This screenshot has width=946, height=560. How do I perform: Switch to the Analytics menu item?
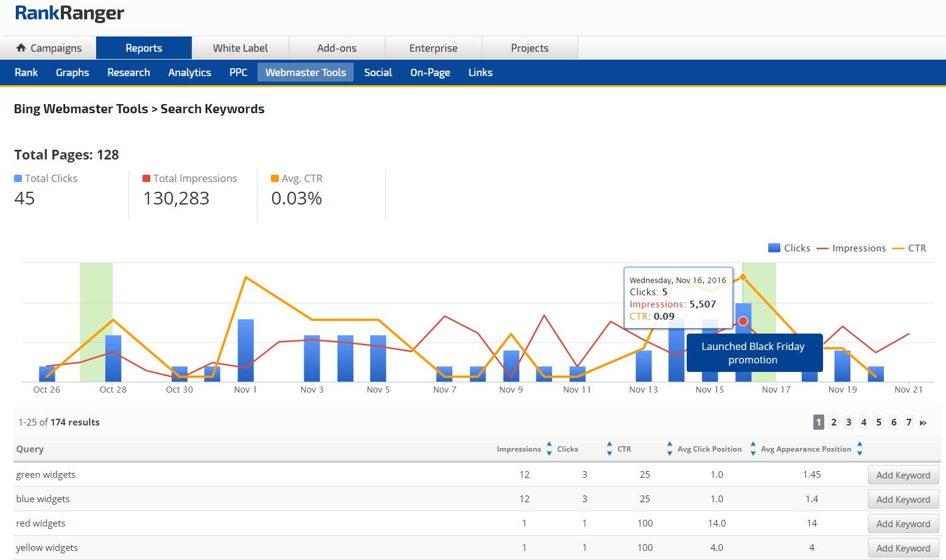[x=189, y=72]
